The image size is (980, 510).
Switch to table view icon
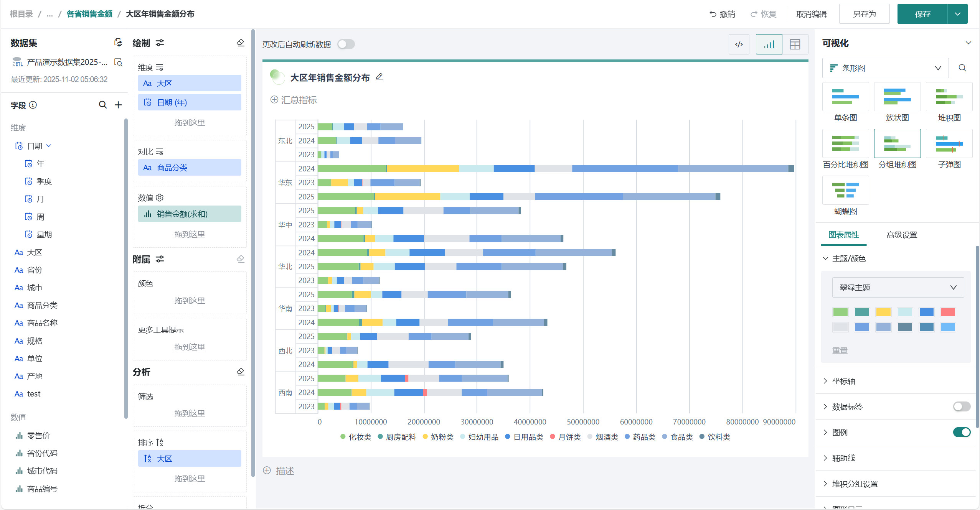coord(795,44)
